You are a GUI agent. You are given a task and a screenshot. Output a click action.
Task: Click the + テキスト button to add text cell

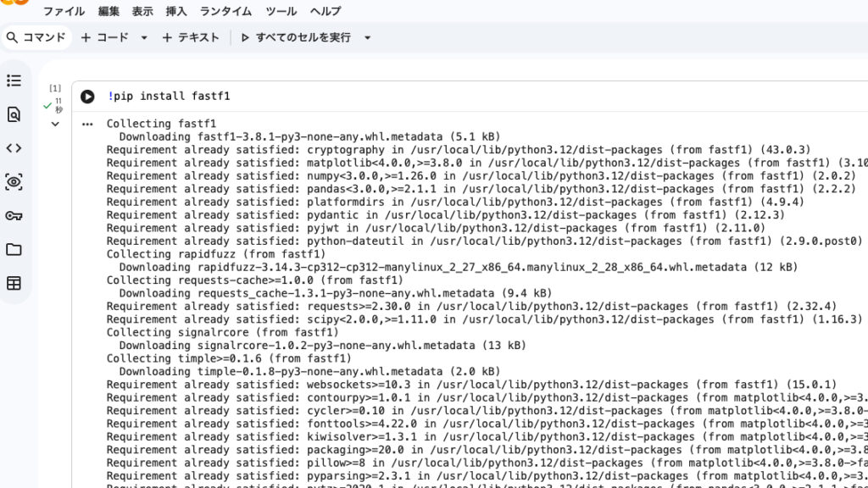tap(191, 37)
